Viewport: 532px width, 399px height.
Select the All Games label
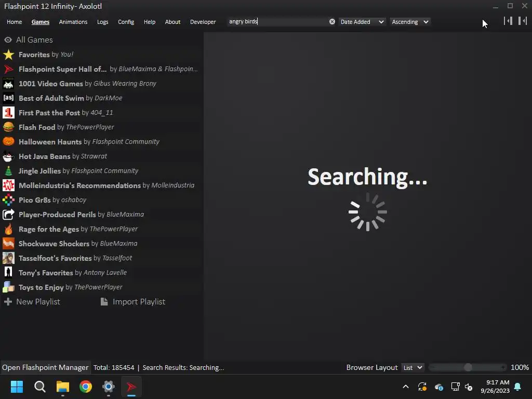coord(34,40)
